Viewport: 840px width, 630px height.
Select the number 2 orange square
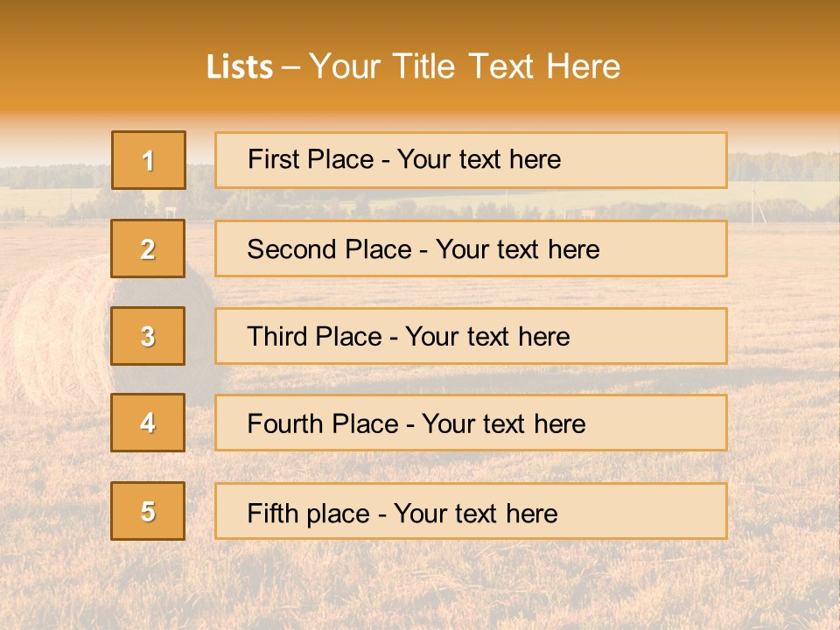coord(148,248)
